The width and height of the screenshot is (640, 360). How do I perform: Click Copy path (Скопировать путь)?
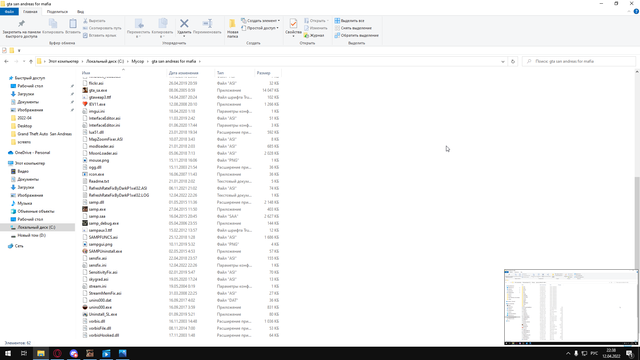102,28
